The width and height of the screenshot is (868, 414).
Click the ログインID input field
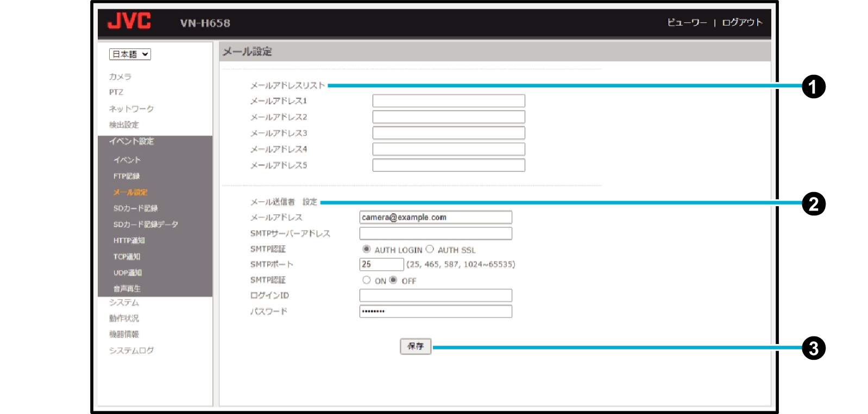point(436,295)
